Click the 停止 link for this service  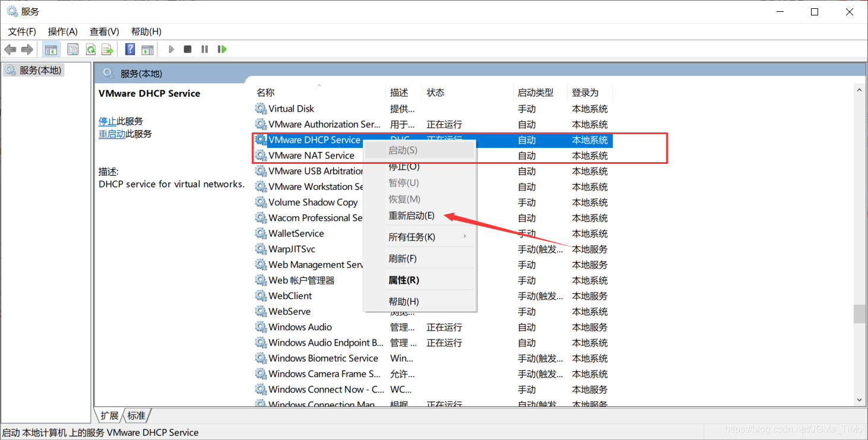(x=107, y=121)
